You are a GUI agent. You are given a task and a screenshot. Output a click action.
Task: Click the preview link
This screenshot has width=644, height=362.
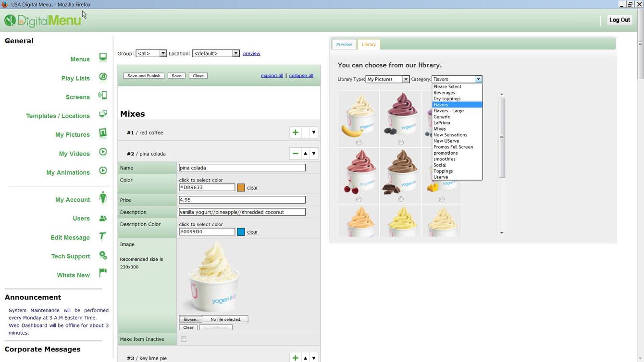pyautogui.click(x=251, y=53)
